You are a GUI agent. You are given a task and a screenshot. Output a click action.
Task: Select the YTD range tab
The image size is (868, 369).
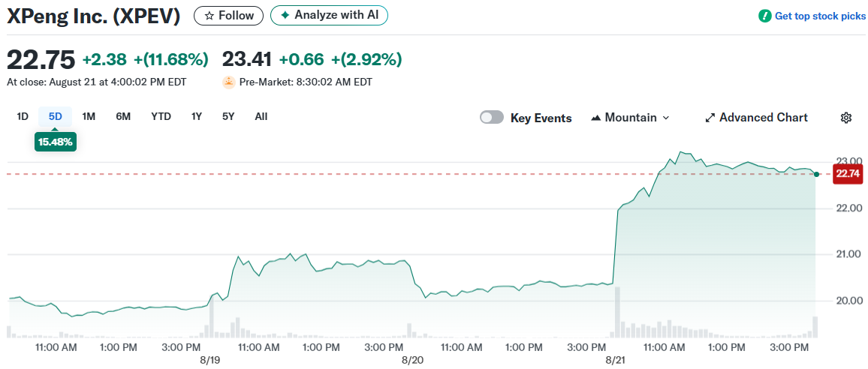(161, 117)
